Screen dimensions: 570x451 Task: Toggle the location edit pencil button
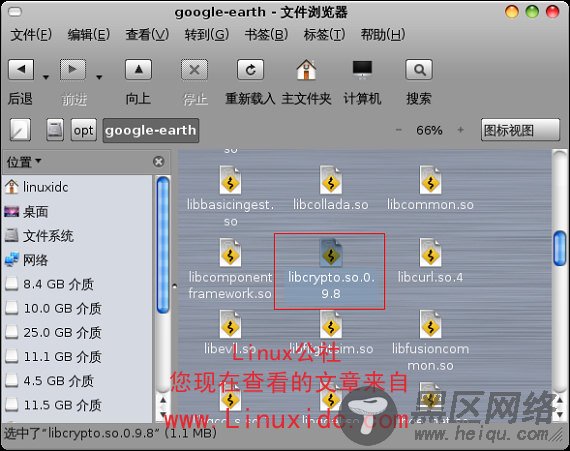click(20, 130)
